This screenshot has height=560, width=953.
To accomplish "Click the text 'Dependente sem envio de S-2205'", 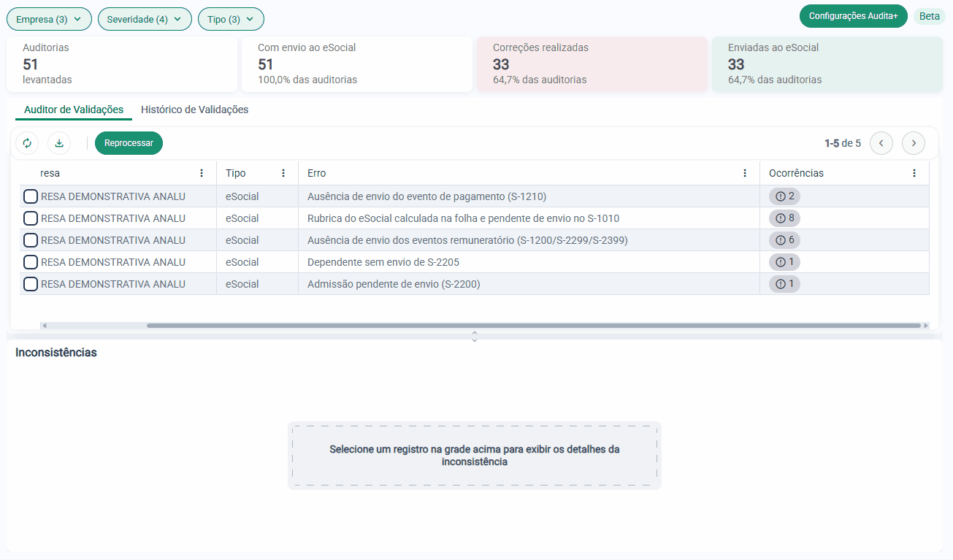I will [383, 262].
